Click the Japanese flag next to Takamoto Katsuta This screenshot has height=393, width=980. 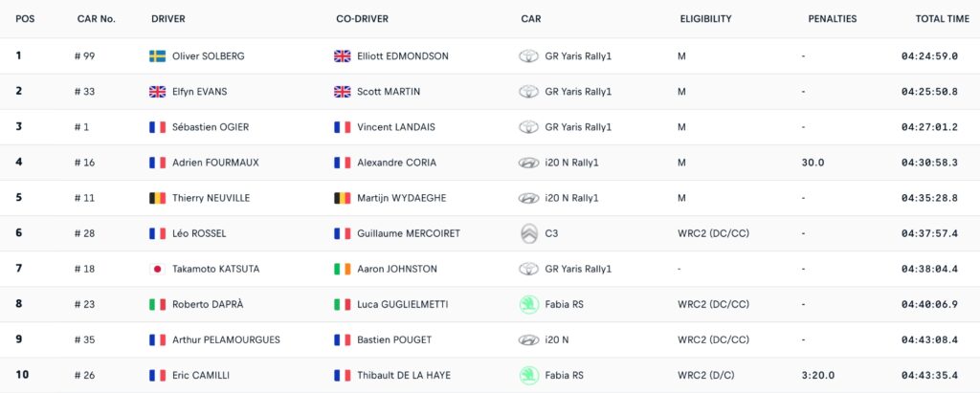click(158, 269)
